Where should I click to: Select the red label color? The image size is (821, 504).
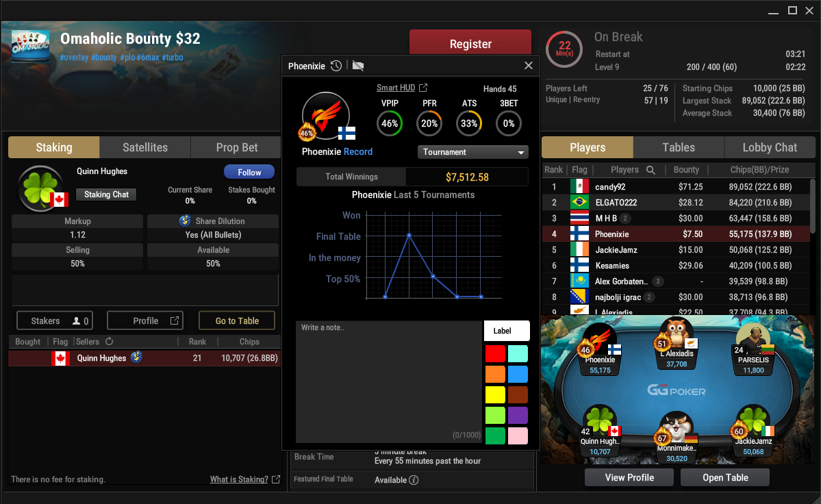tap(495, 354)
